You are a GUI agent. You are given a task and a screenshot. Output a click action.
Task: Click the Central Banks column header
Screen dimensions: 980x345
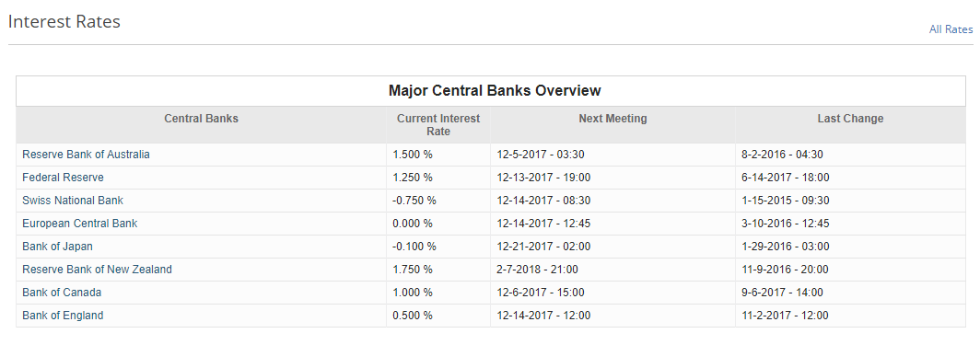201,119
